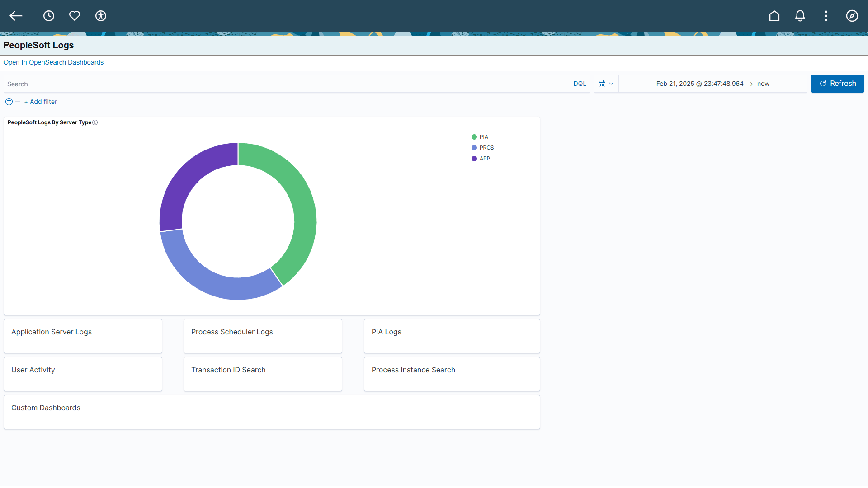The image size is (868, 488).
Task: Open accessibility options icon
Action: tap(101, 16)
